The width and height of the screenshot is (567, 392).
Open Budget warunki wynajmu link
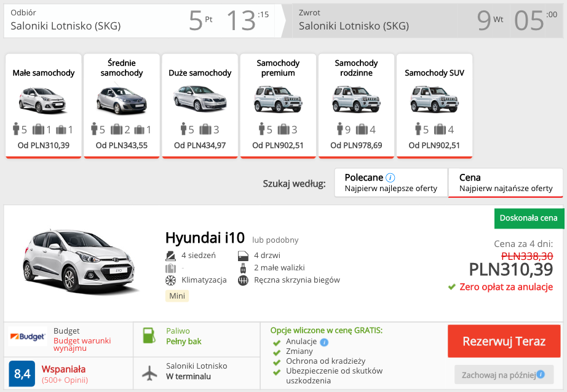pyautogui.click(x=82, y=344)
